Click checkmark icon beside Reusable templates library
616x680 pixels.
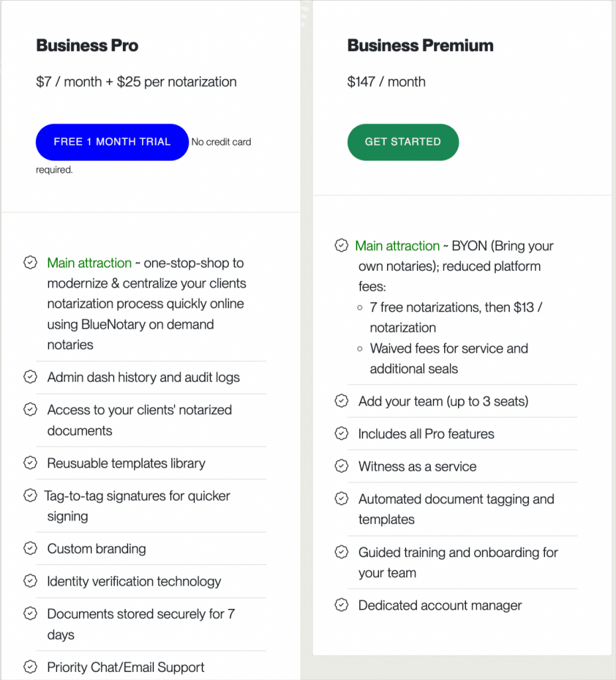(31, 463)
